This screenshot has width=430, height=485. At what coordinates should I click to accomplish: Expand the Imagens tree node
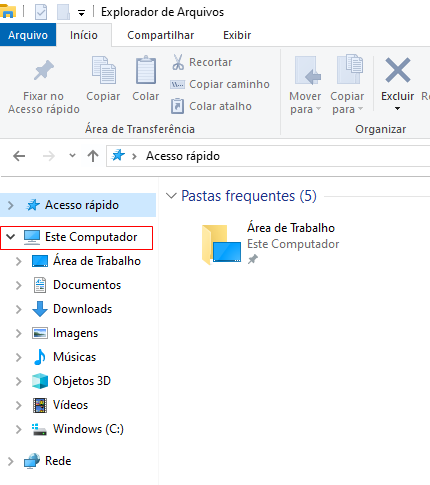pos(19,333)
